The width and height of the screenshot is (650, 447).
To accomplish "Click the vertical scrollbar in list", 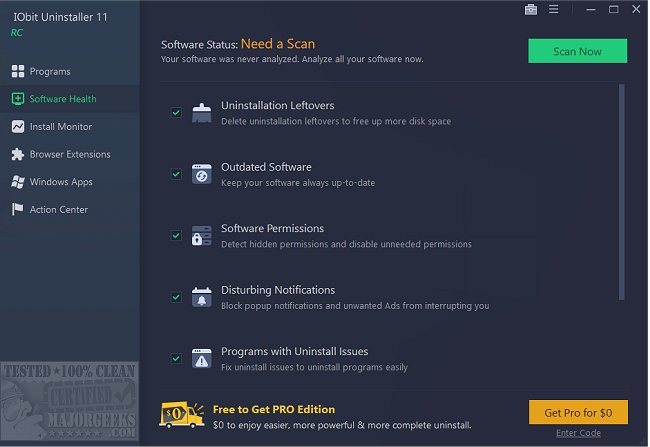I will tap(623, 192).
